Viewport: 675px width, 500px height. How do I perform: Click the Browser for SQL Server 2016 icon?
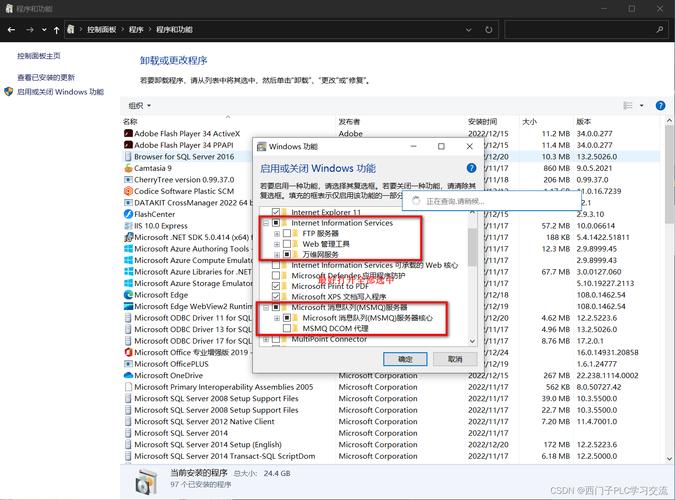128,157
